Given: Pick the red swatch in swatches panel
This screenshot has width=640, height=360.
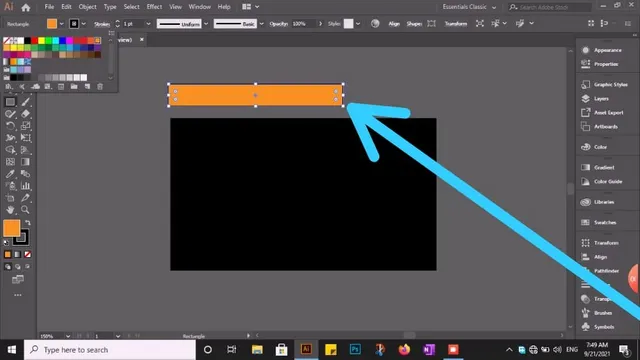Looking at the screenshot, I should coord(35,40).
